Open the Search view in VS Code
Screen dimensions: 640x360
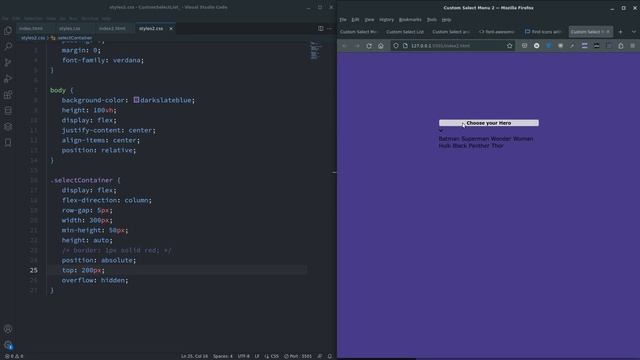tap(8, 46)
